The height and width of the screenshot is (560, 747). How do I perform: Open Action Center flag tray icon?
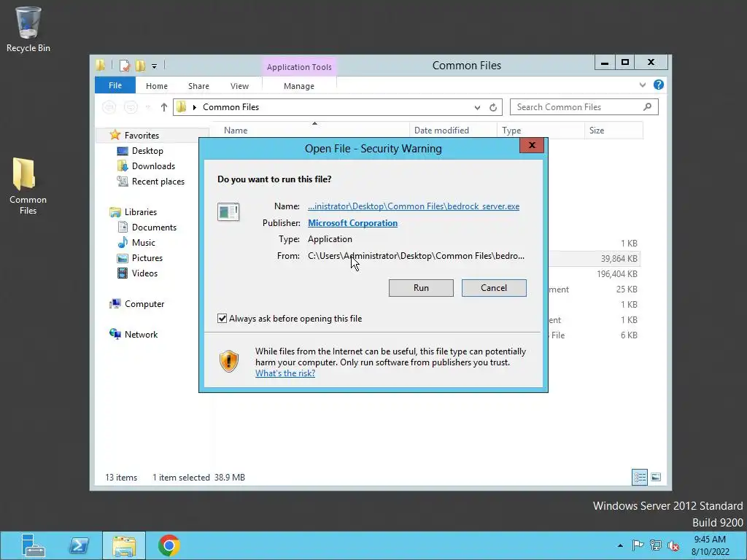click(638, 545)
